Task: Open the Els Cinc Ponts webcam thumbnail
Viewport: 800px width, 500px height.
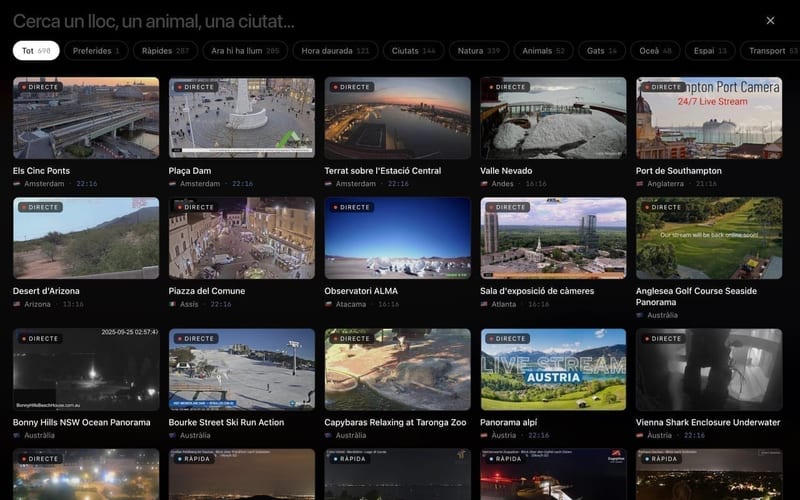Action: [x=86, y=117]
